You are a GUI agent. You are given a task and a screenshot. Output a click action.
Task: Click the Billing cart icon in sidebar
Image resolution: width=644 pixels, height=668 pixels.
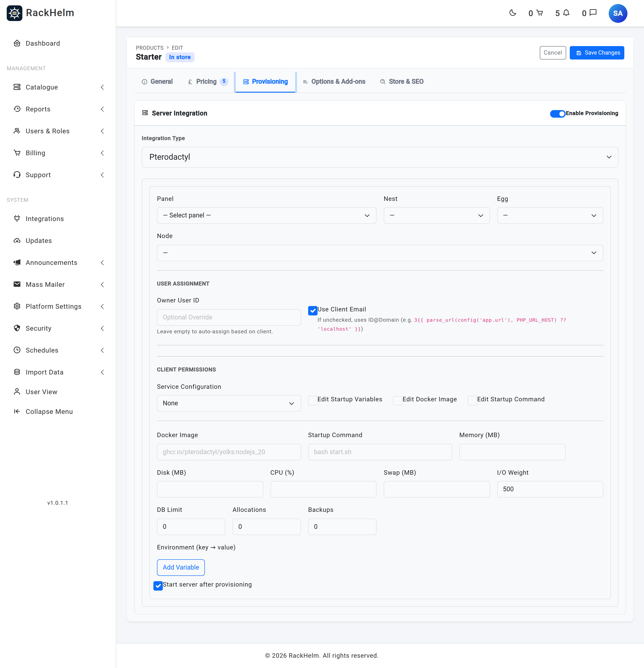click(17, 153)
